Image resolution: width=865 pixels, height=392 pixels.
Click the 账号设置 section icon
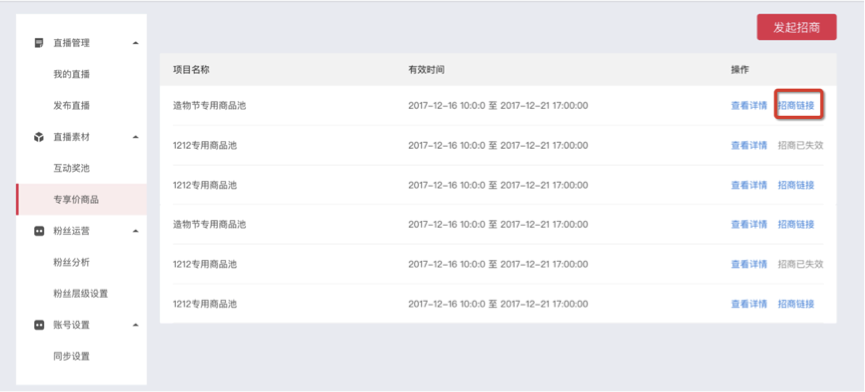[39, 325]
